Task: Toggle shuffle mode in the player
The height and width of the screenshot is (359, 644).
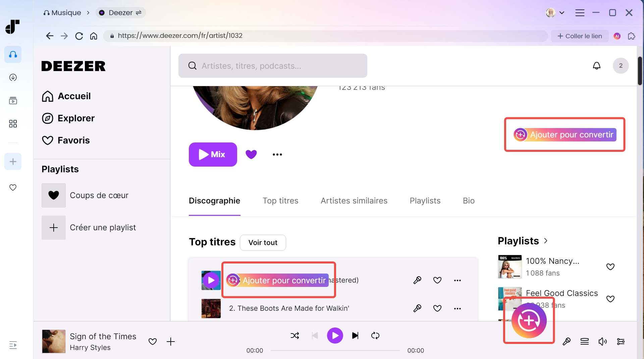Action: pos(294,336)
